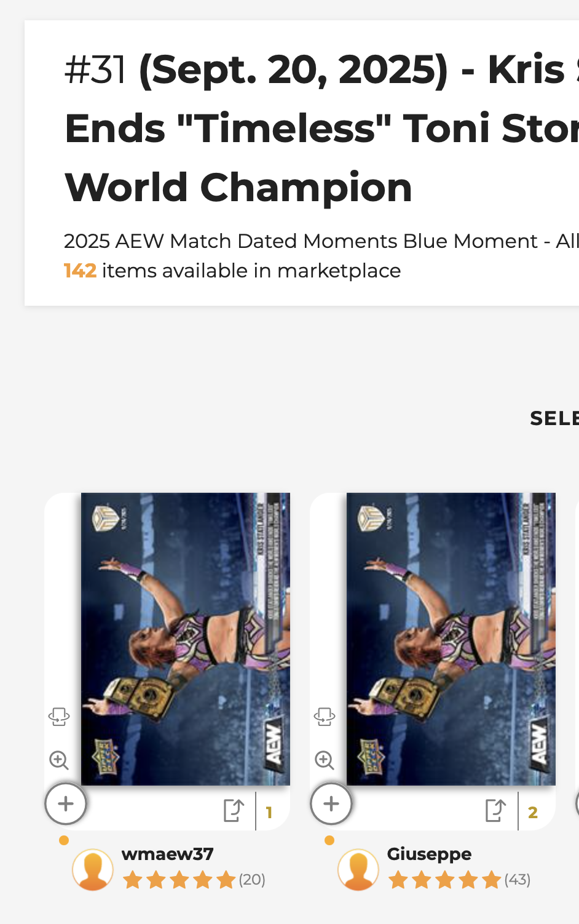Click the share icon on Giuseppe's card
Screen dimensions: 579x924
coord(496,811)
